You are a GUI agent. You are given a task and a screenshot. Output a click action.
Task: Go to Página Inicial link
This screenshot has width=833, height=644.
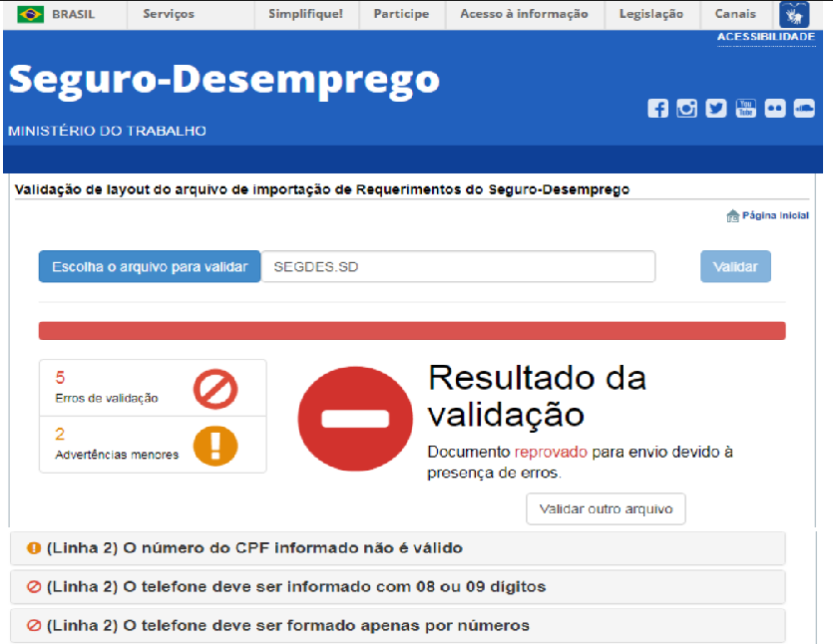[x=775, y=215]
